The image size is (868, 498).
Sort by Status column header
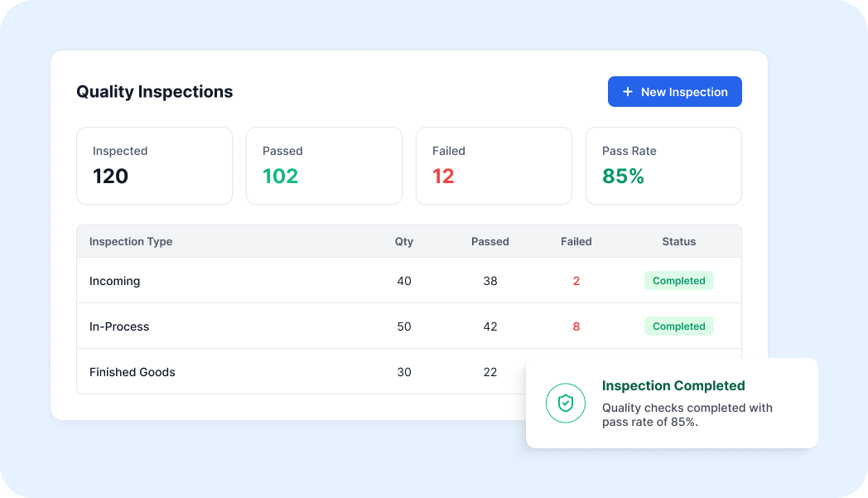coord(678,241)
